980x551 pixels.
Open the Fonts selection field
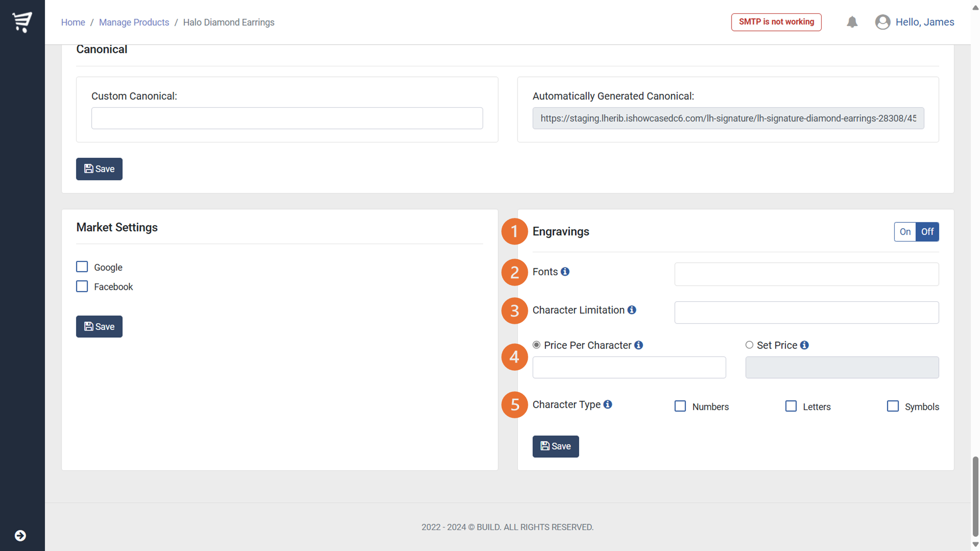click(806, 274)
